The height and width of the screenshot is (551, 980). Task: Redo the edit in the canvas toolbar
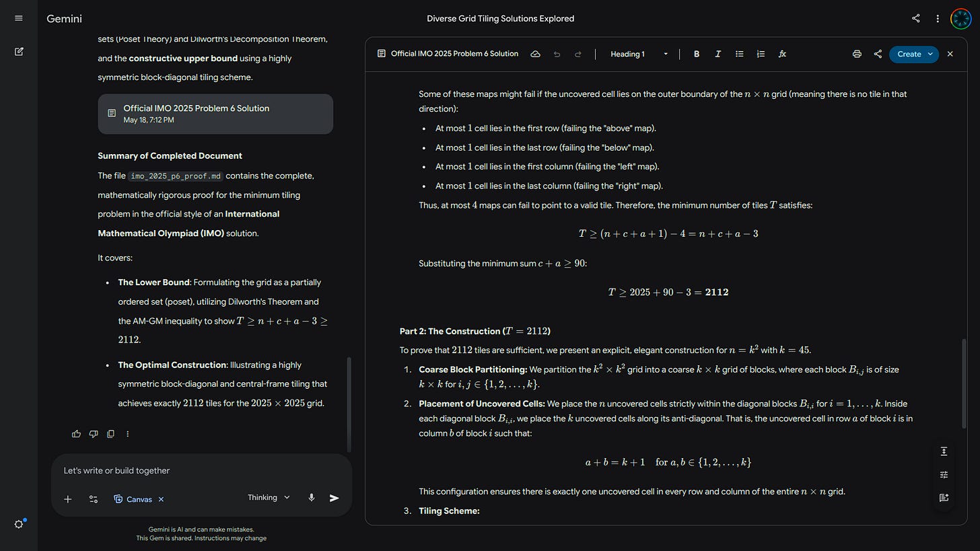pos(577,54)
